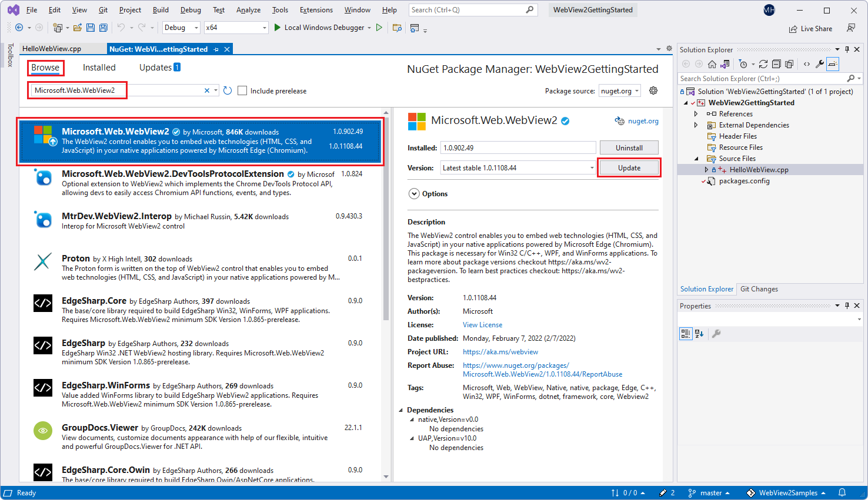
Task: Collapse all nodes in Solution Explorer
Action: [777, 63]
